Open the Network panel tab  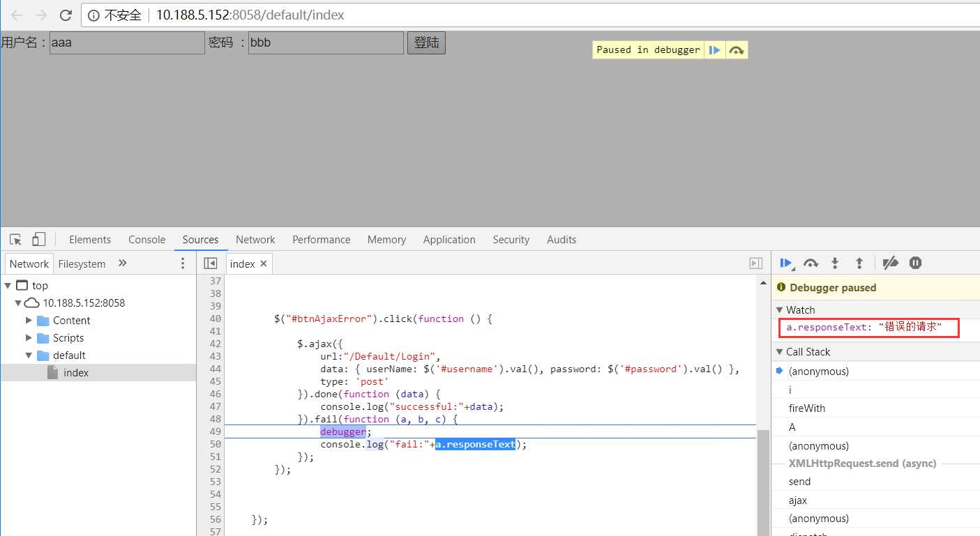tap(255, 240)
